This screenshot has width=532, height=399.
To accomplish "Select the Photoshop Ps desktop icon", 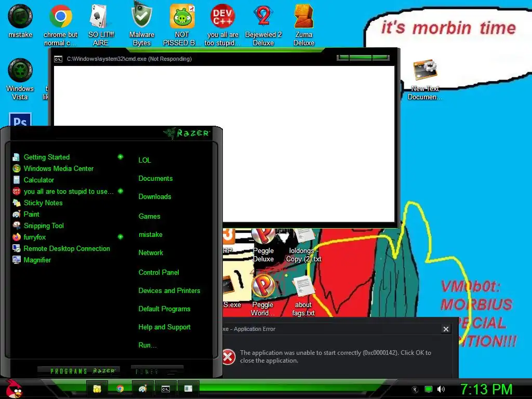I will pos(20,119).
